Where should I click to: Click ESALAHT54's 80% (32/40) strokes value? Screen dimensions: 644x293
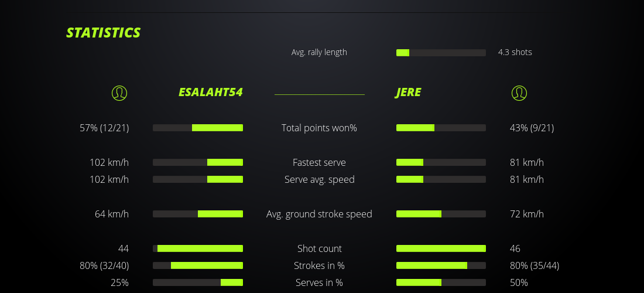104,265
